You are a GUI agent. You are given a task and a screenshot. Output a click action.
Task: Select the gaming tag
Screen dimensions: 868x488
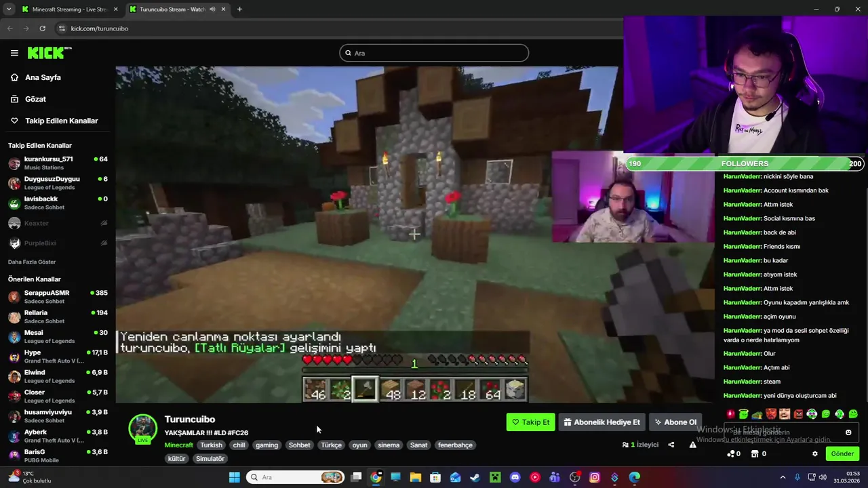[267, 445]
